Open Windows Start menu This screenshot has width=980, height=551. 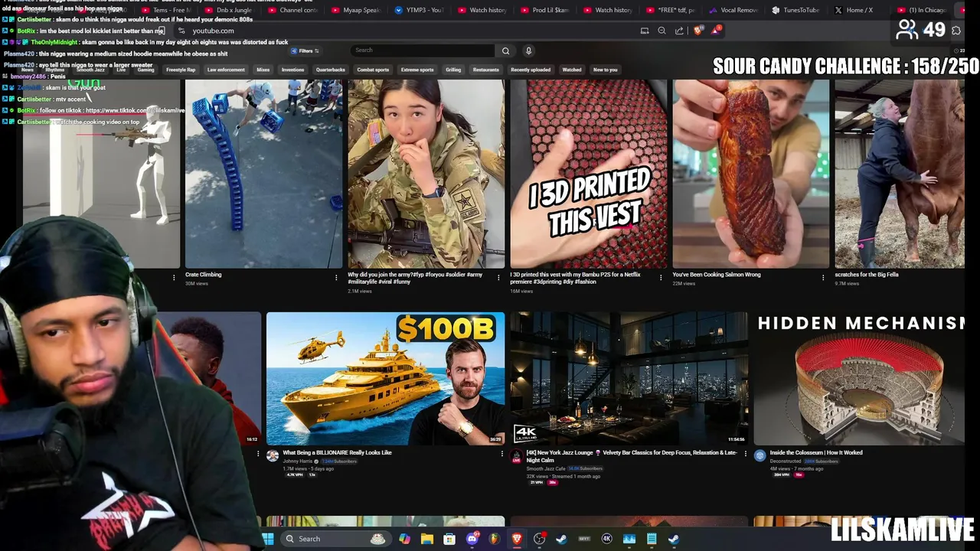268,539
